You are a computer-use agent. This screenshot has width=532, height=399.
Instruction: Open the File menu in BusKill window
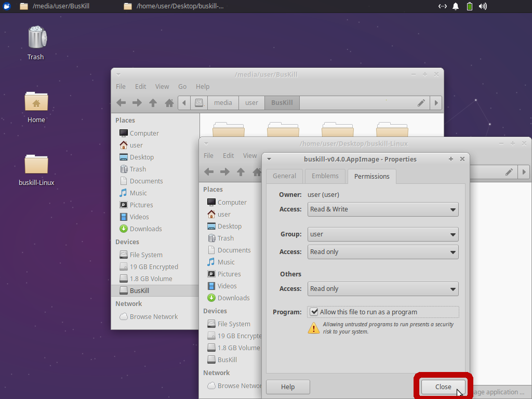pyautogui.click(x=121, y=87)
